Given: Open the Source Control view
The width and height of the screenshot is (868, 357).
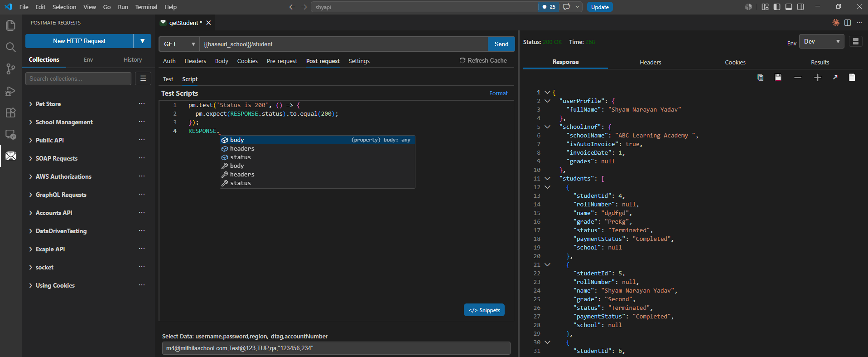Looking at the screenshot, I should click(x=10, y=69).
